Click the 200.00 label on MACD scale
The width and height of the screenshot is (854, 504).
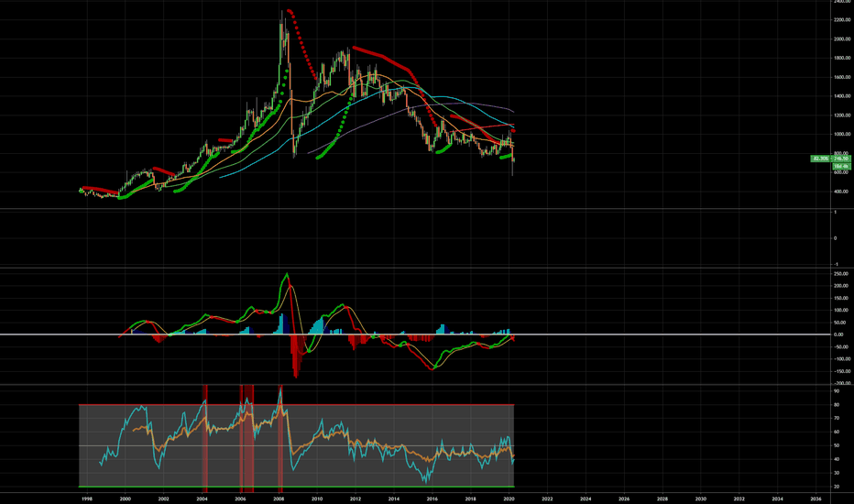[841, 286]
